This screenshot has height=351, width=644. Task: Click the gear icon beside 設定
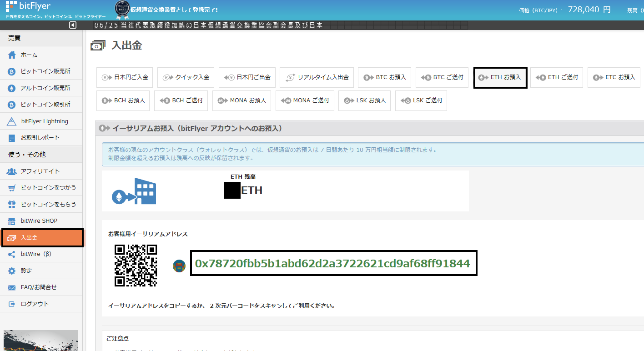coord(12,271)
